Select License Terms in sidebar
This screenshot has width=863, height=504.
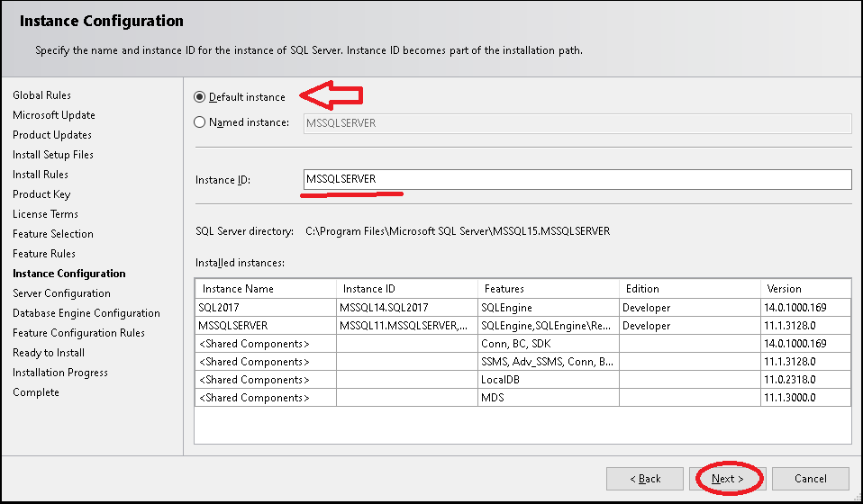pyautogui.click(x=45, y=214)
